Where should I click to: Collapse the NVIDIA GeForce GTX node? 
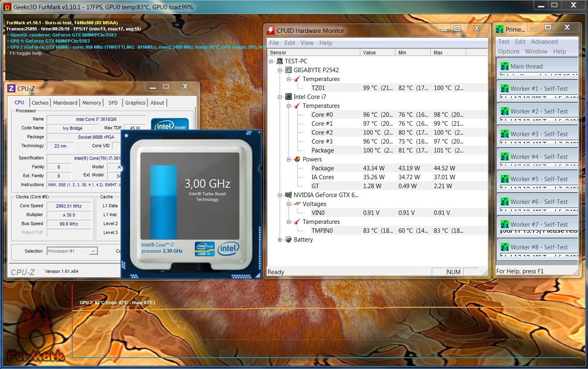tap(280, 195)
